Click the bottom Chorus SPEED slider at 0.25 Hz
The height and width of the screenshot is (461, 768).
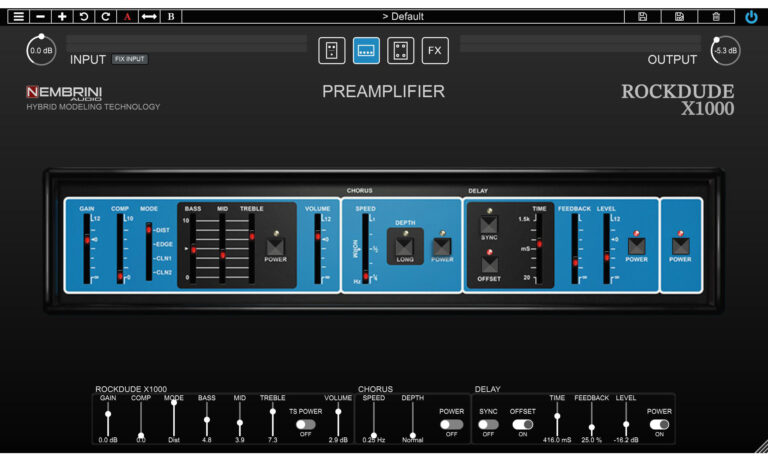[x=374, y=419]
